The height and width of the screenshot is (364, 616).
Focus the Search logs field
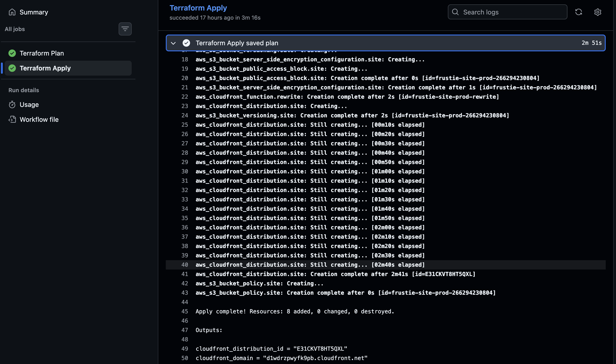click(x=507, y=12)
